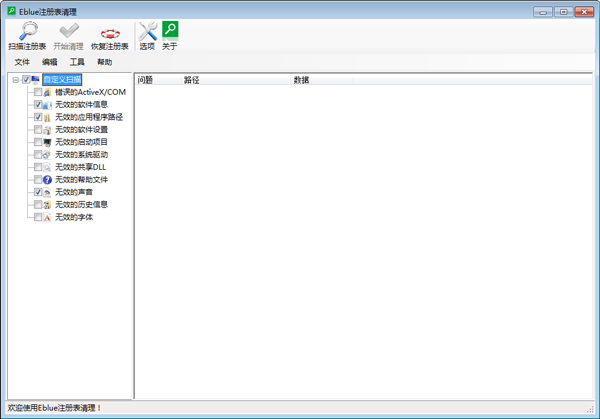Select the 自定义扫描 tree label

pyautogui.click(x=62, y=80)
